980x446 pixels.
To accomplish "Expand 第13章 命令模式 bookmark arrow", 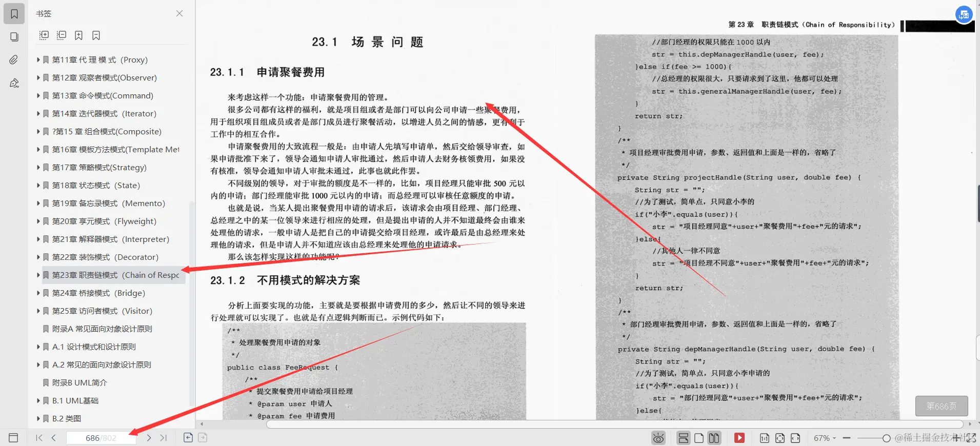I will pyautogui.click(x=38, y=95).
